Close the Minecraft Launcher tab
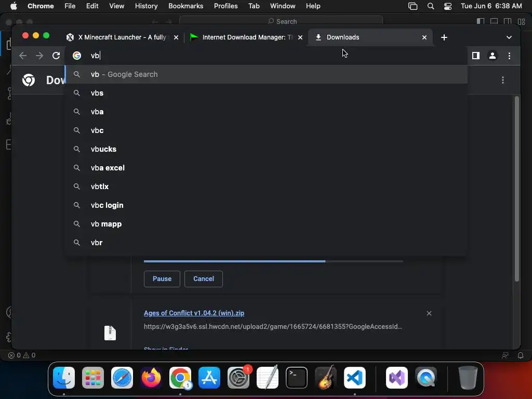The width and height of the screenshot is (532, 399). [176, 37]
